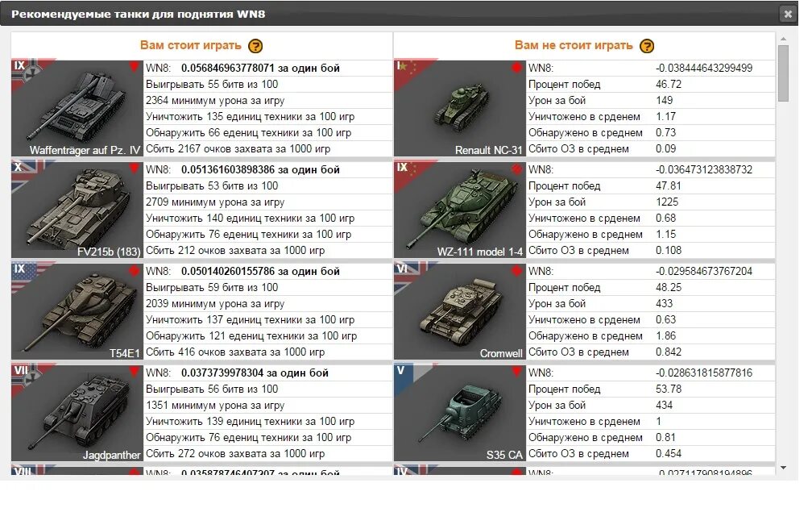
Task: Select the Cromwell tank image
Action: pyautogui.click(x=460, y=311)
